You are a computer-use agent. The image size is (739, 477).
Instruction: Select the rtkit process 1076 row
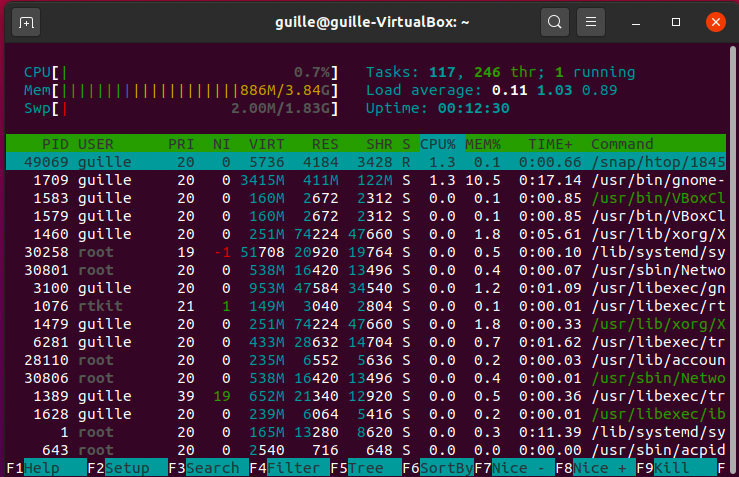(x=366, y=306)
